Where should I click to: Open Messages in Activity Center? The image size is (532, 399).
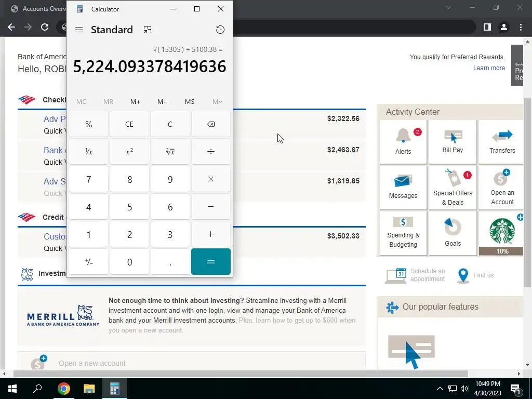coord(403,187)
